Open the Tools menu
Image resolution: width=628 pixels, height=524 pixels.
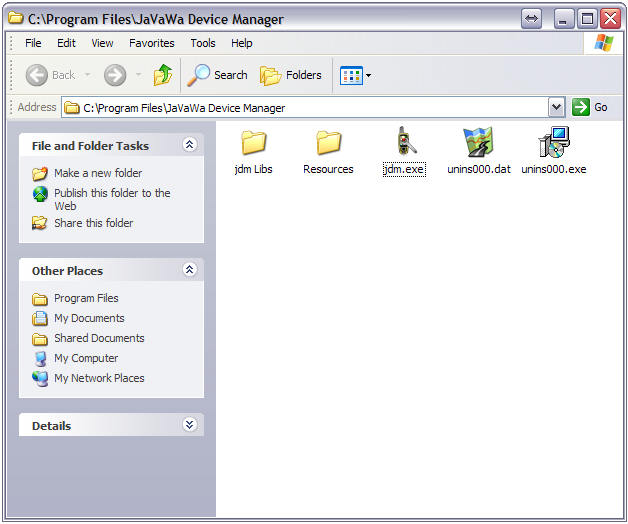(x=203, y=43)
